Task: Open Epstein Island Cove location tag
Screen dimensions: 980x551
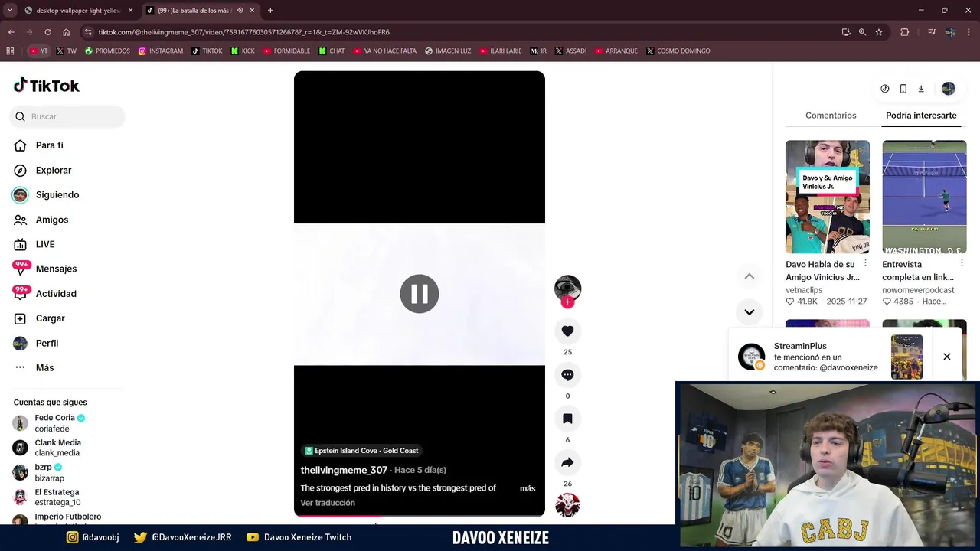Action: 361,451
